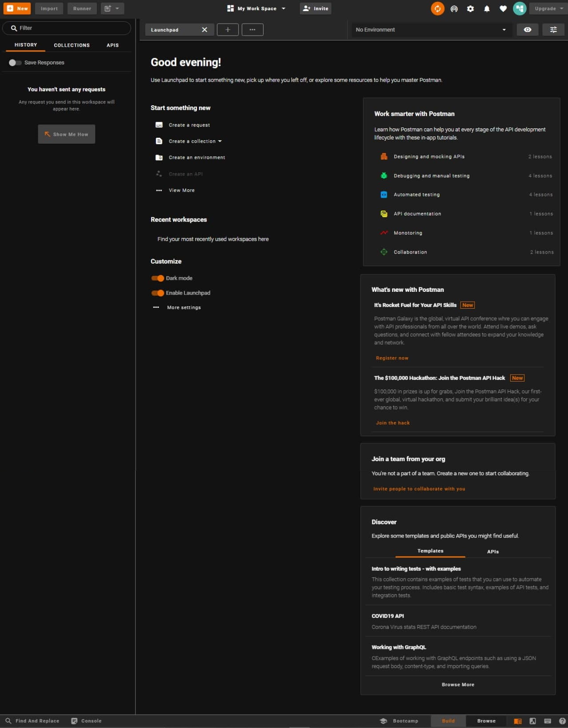Focus the Filter search field

pyautogui.click(x=67, y=28)
